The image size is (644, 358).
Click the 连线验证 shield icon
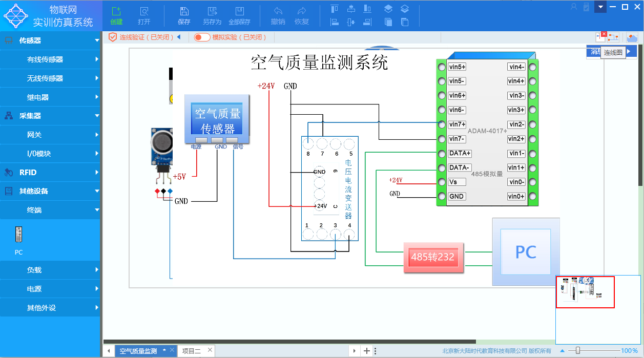[x=113, y=37]
